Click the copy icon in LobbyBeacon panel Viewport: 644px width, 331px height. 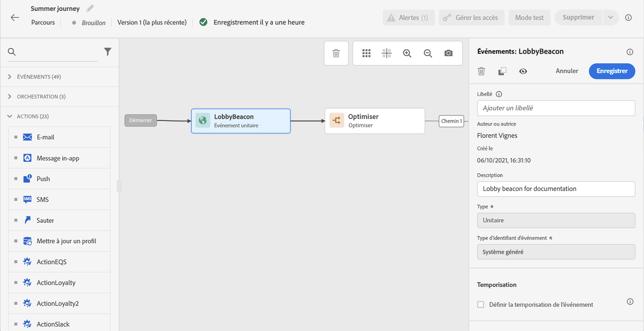pyautogui.click(x=502, y=71)
